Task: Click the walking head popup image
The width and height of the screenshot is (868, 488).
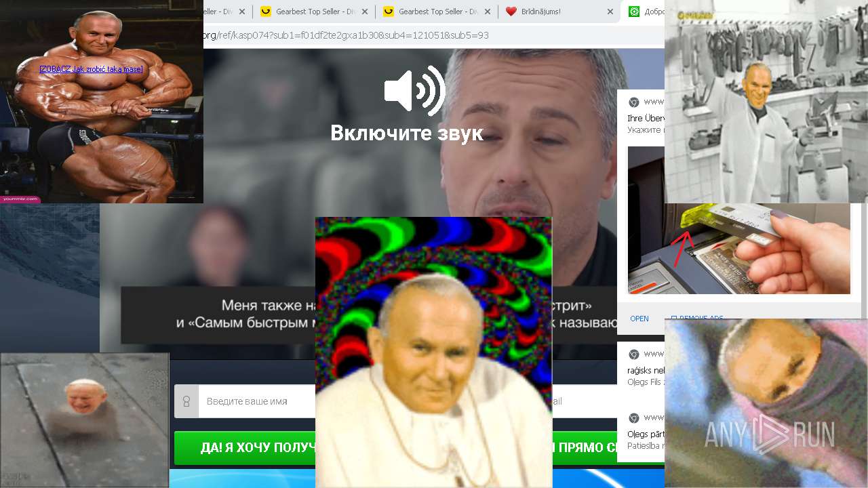Action: click(84, 420)
